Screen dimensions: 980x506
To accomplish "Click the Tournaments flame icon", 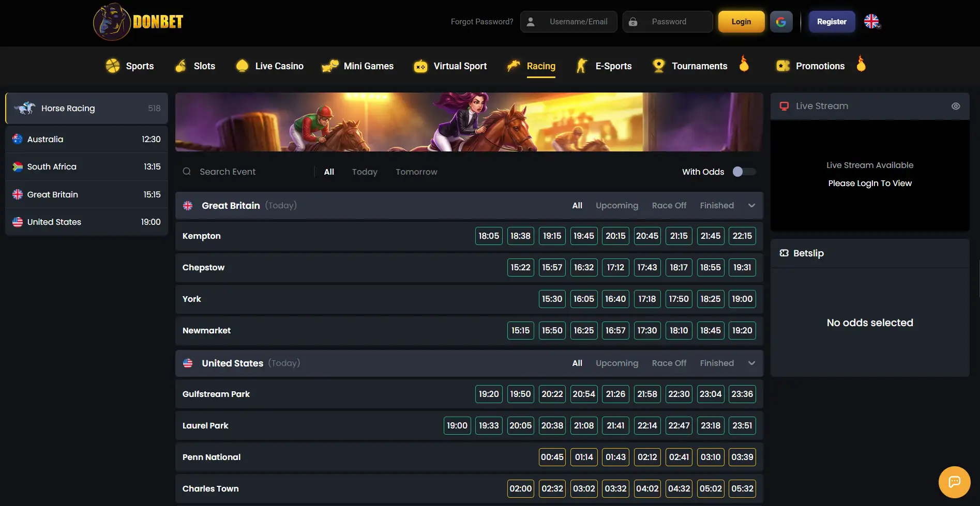I will pyautogui.click(x=744, y=64).
